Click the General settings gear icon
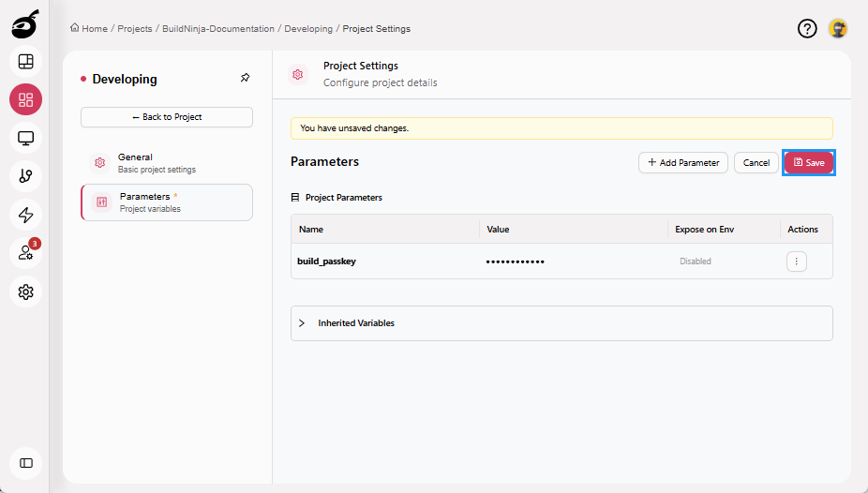The image size is (868, 493). [99, 163]
